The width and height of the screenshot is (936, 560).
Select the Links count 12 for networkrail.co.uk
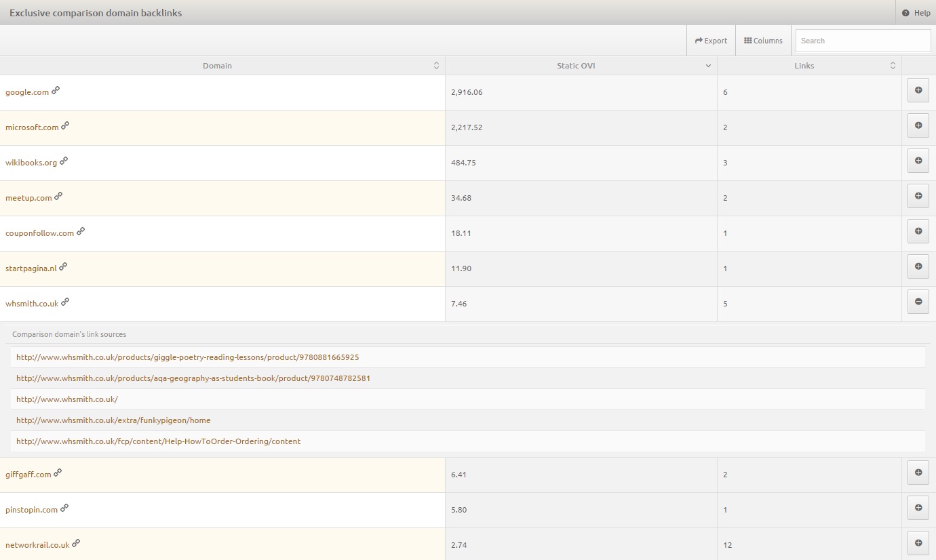(727, 545)
